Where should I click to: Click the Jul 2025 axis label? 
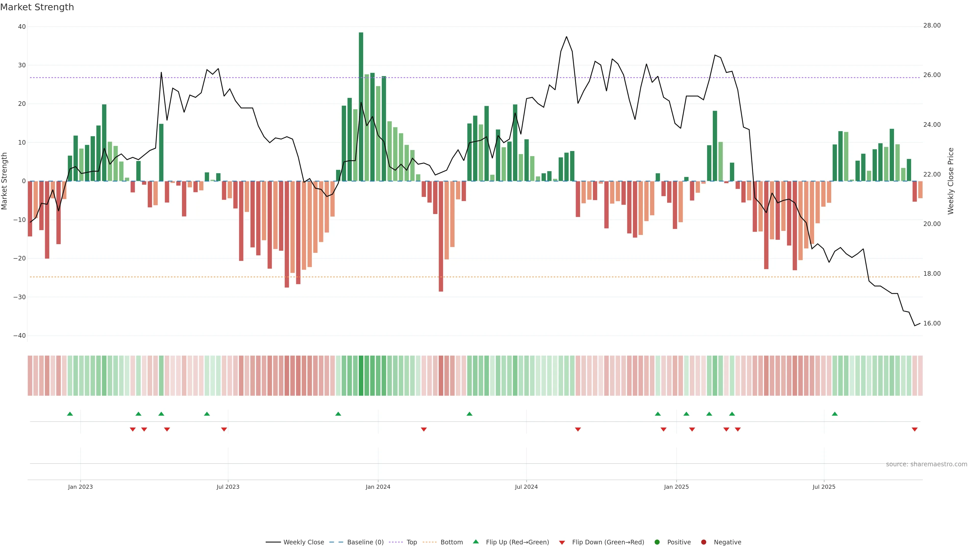[824, 487]
